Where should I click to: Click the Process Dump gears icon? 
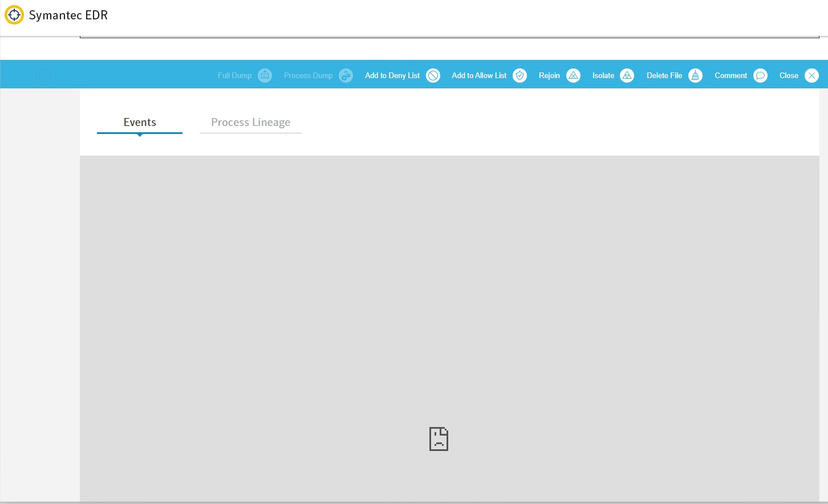[x=346, y=75]
